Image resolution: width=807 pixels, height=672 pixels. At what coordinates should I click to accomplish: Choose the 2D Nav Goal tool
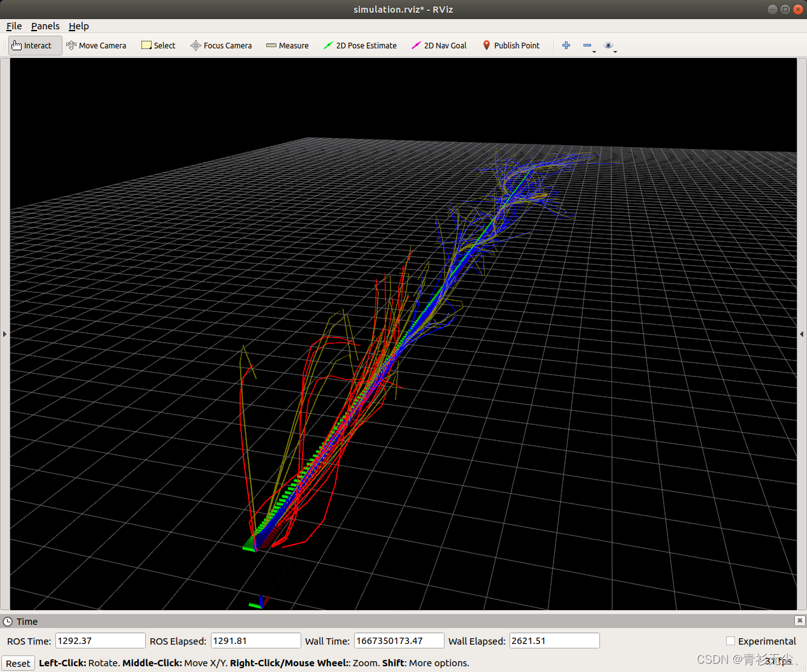439,45
